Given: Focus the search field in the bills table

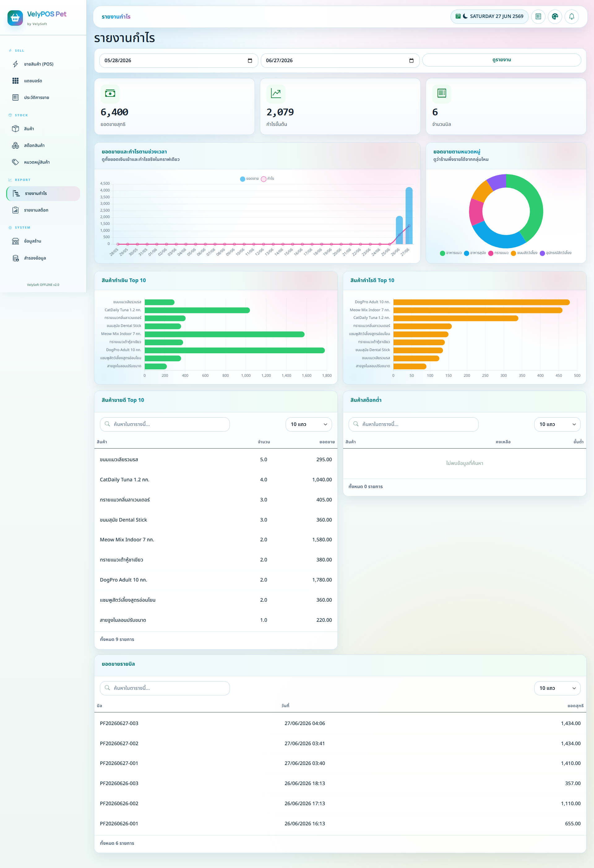Looking at the screenshot, I should pyautogui.click(x=165, y=688).
